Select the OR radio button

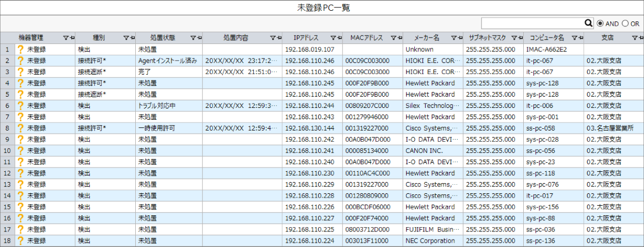pos(625,24)
